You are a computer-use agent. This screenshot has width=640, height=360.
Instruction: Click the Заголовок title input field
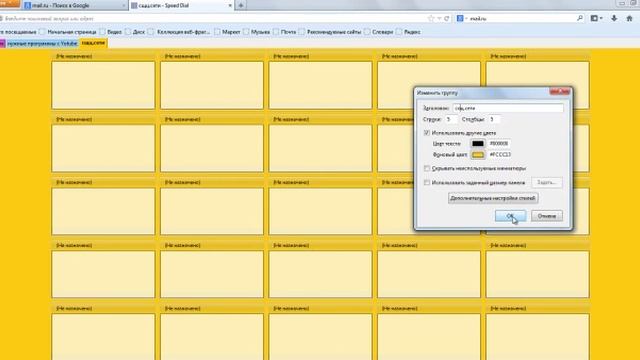[x=508, y=108]
